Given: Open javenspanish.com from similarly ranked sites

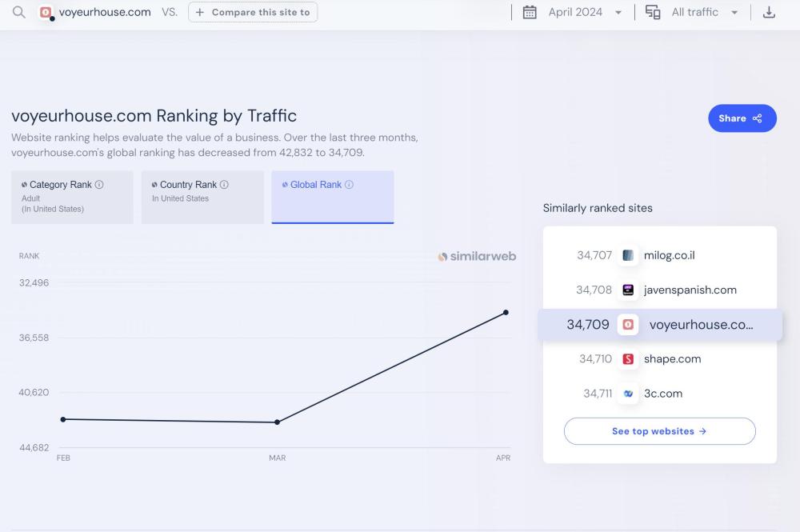Looking at the screenshot, I should (x=690, y=290).
